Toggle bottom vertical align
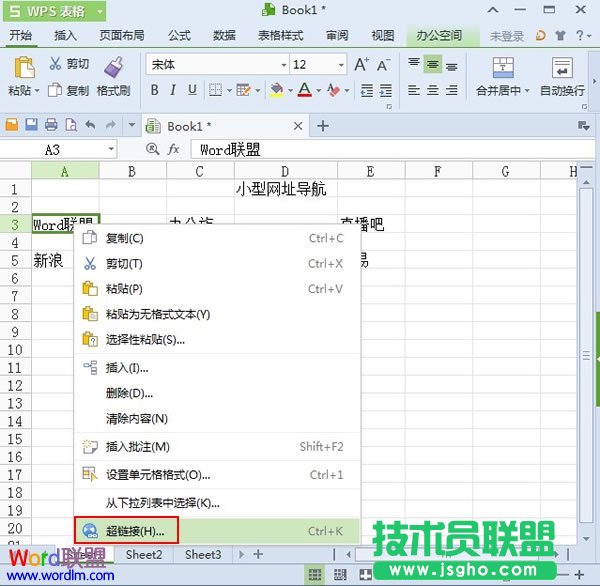The image size is (600, 586). (452, 65)
